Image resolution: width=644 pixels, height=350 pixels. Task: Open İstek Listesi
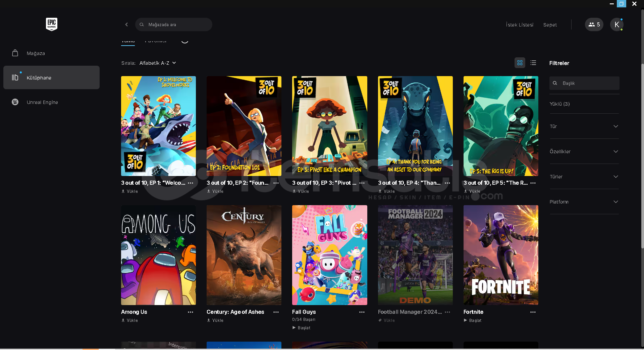[x=520, y=25]
